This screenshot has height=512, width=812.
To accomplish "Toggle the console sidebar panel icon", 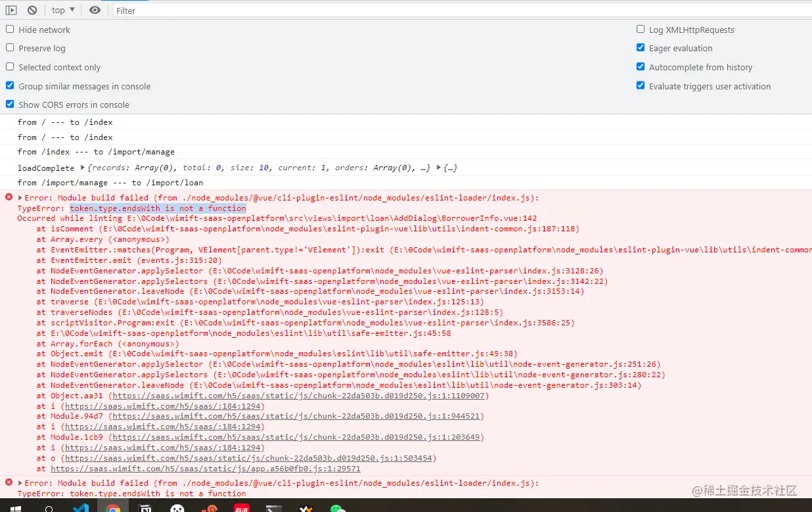I will coord(11,10).
